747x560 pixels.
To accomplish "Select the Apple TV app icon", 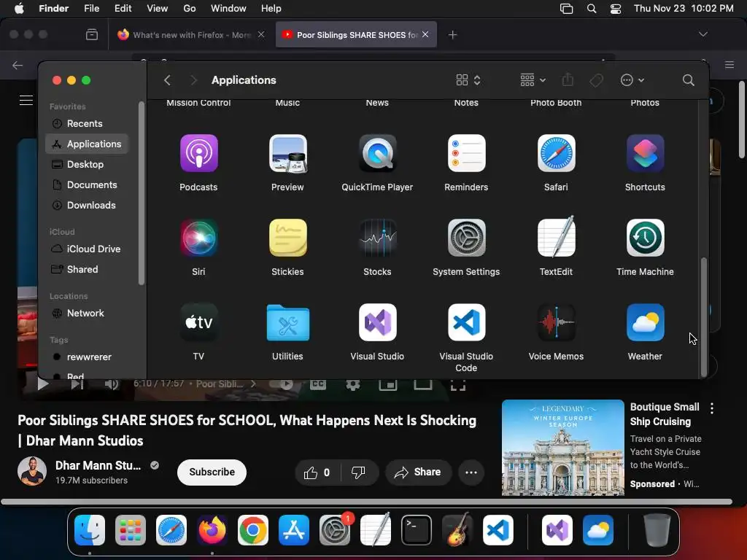I will (x=198, y=322).
